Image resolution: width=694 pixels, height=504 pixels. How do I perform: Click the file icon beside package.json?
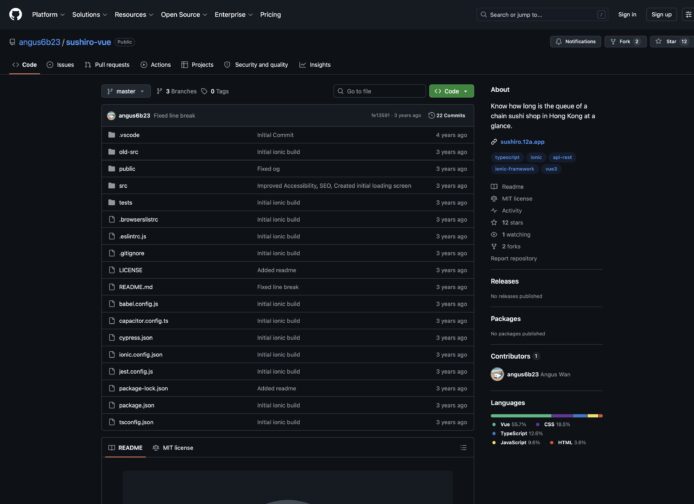[x=112, y=405]
